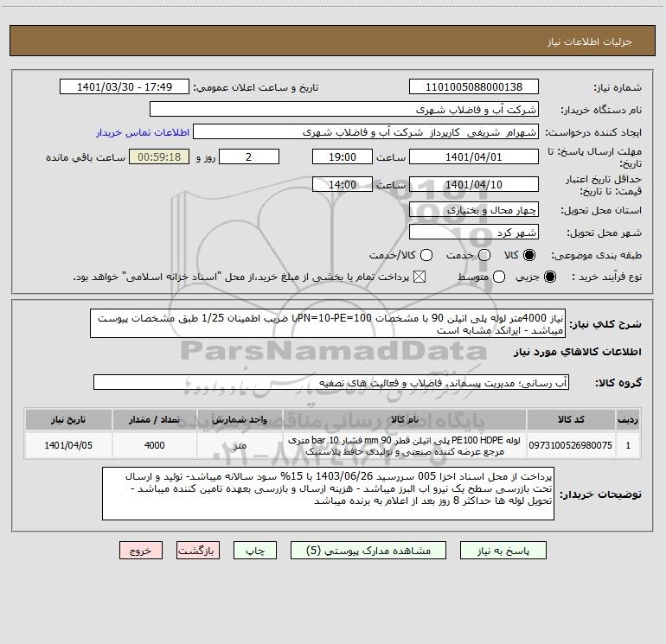This screenshot has height=644, width=666.
Task: Click the خروج exit button
Action: tap(141, 551)
